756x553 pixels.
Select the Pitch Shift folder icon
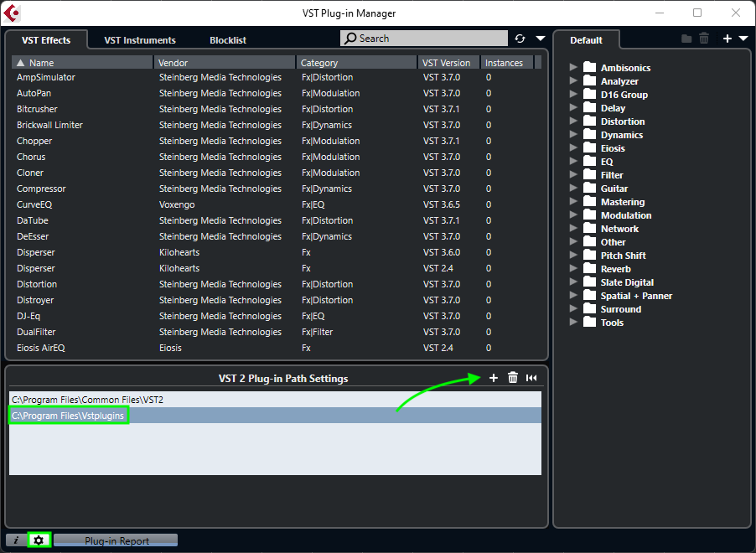pos(590,255)
